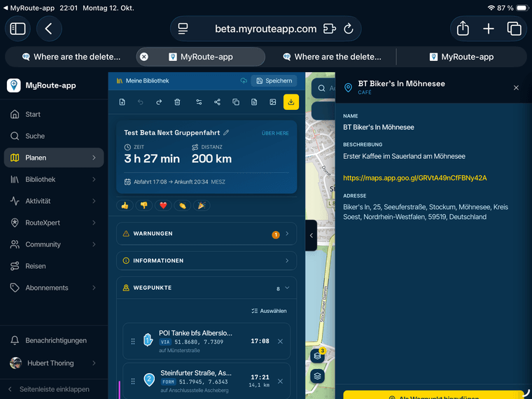
Task: Switch to second 'Where are the delete...' tab
Action: 332,57
